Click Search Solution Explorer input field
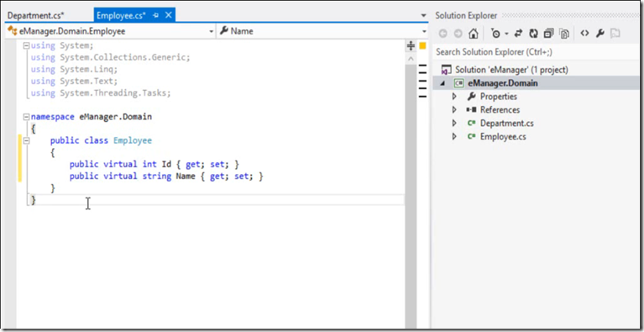The width and height of the screenshot is (644, 332). [536, 52]
